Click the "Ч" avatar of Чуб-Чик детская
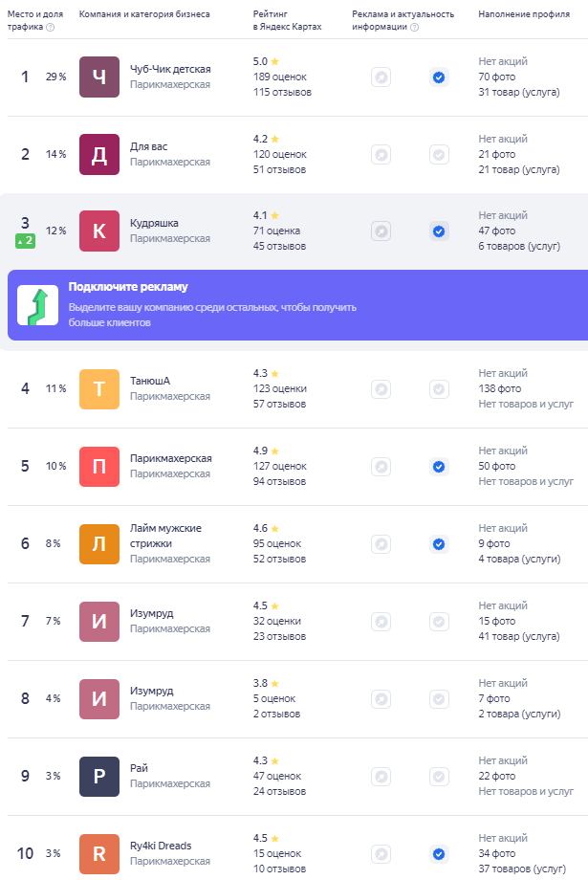588x880 pixels. point(99,77)
